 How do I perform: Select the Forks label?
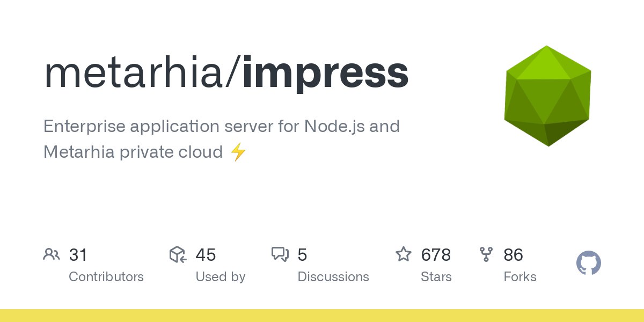520,277
